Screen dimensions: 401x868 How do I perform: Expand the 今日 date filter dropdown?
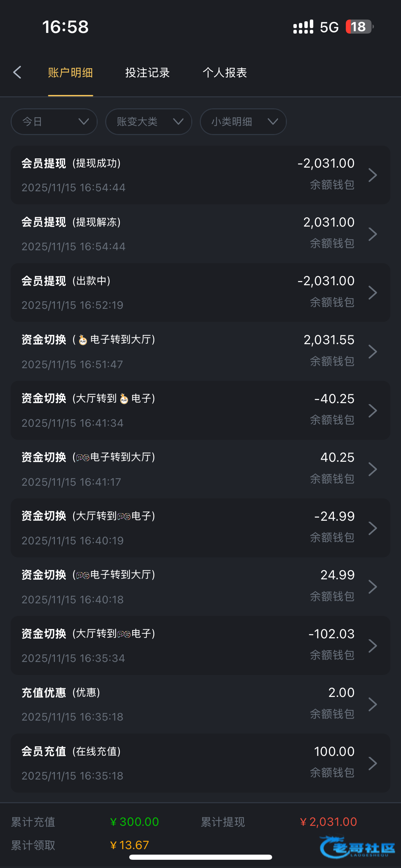54,122
